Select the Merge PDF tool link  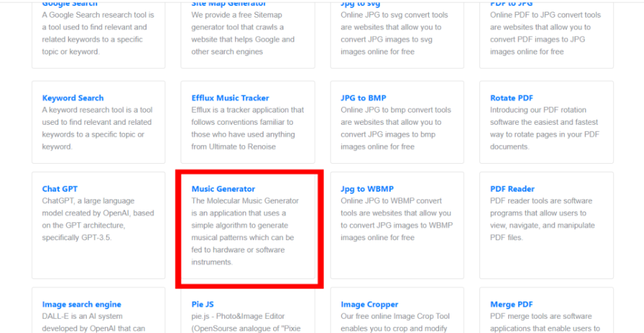[511, 304]
